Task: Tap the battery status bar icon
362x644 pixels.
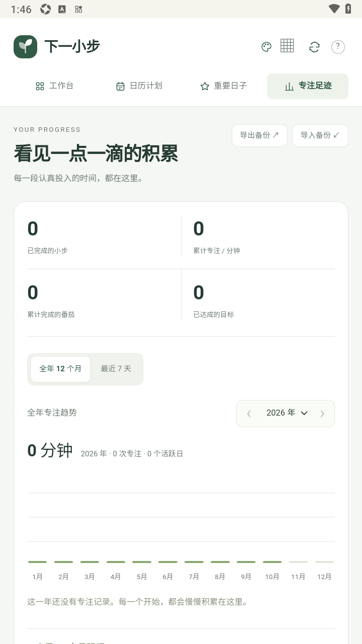Action: (348, 9)
